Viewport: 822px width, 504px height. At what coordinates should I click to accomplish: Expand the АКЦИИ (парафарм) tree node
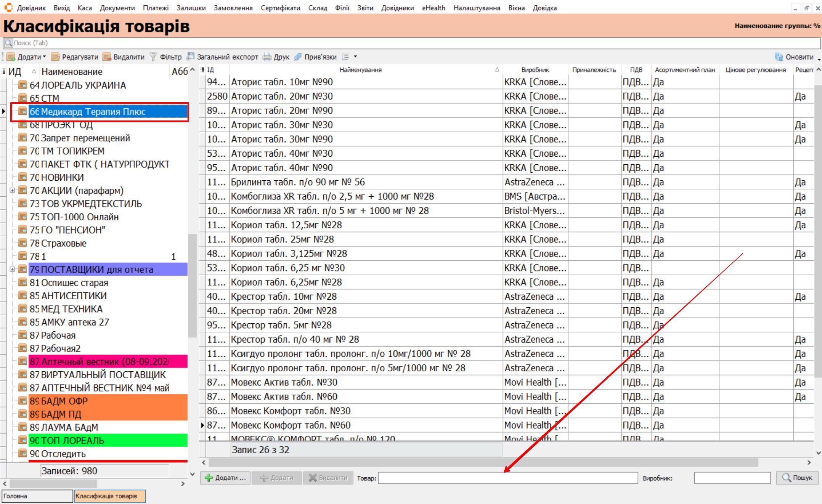[12, 190]
